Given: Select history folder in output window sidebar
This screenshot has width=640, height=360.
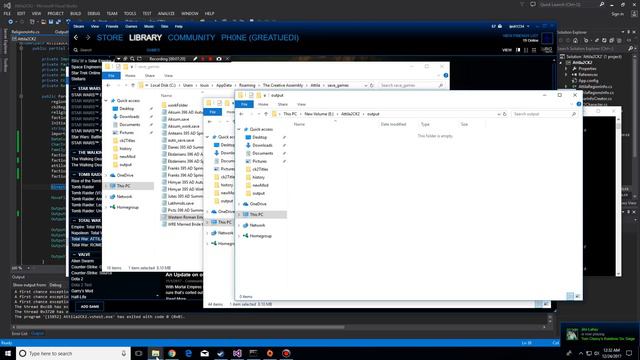Looking at the screenshot, I should (258, 177).
